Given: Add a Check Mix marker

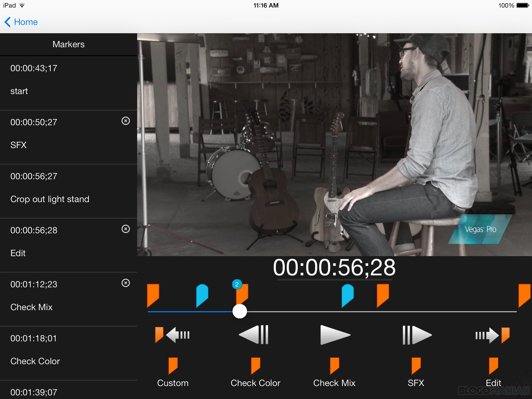Looking at the screenshot, I should click(x=334, y=372).
